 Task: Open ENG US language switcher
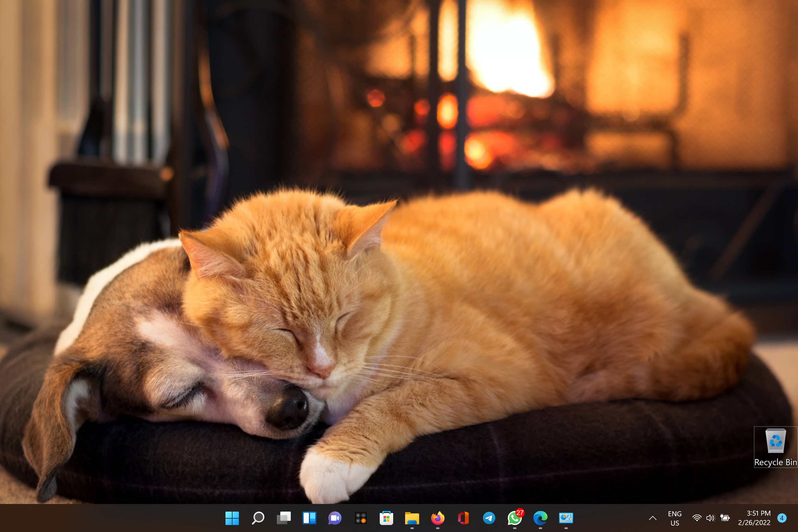coord(675,518)
